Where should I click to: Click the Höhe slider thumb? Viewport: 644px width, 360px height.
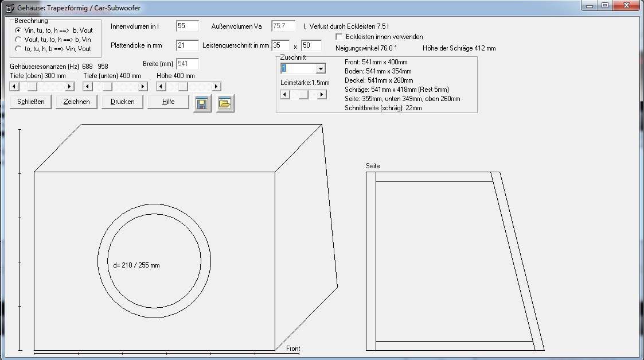pos(183,86)
